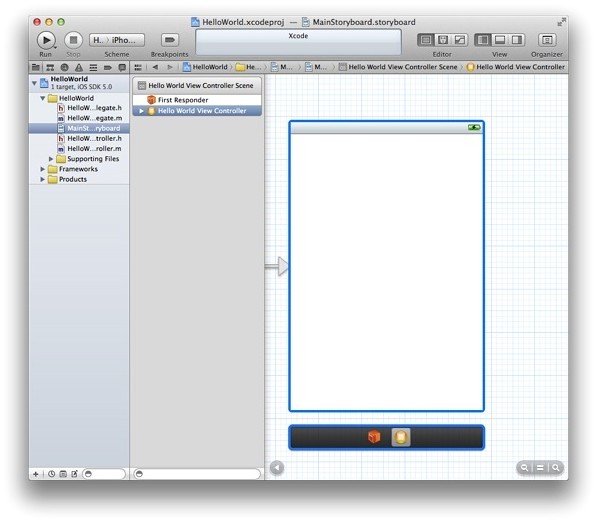Select MainSt...ryboard file

(79, 128)
